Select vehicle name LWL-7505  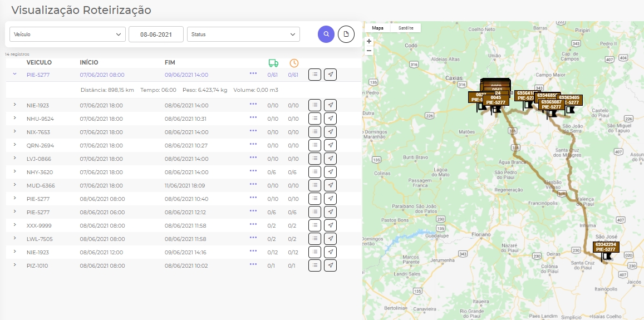(x=40, y=239)
